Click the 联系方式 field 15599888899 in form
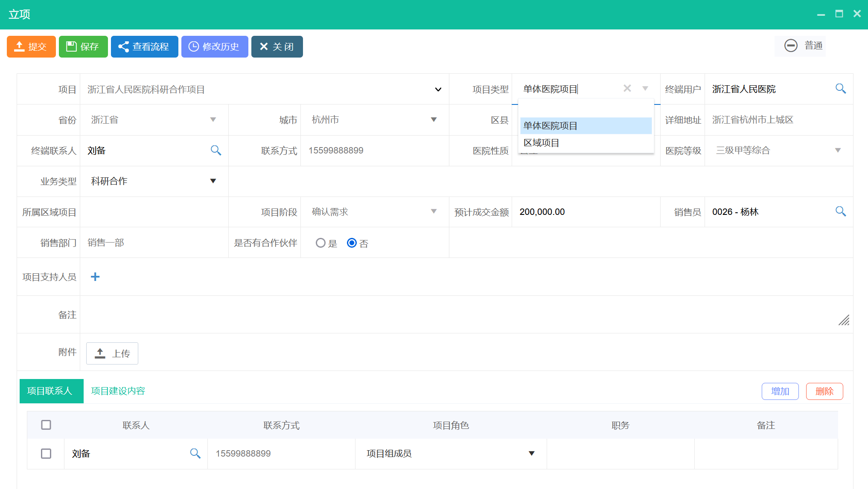Screen dimensions: 868x489 pos(375,150)
